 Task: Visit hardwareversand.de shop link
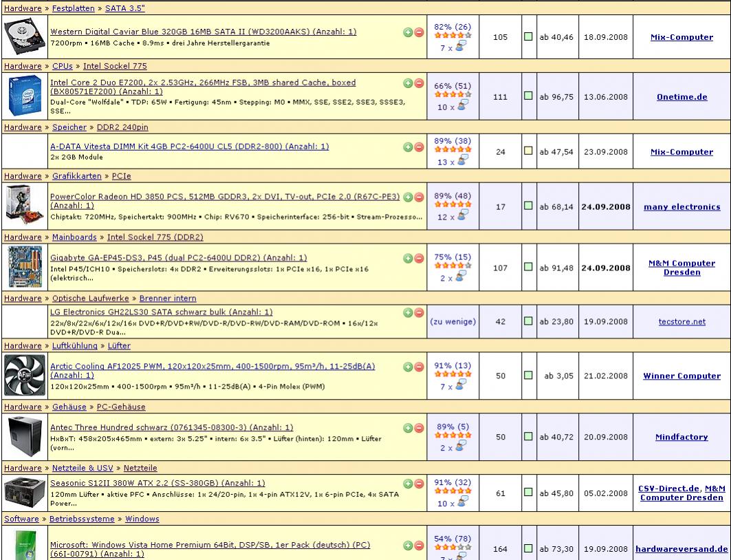click(681, 549)
